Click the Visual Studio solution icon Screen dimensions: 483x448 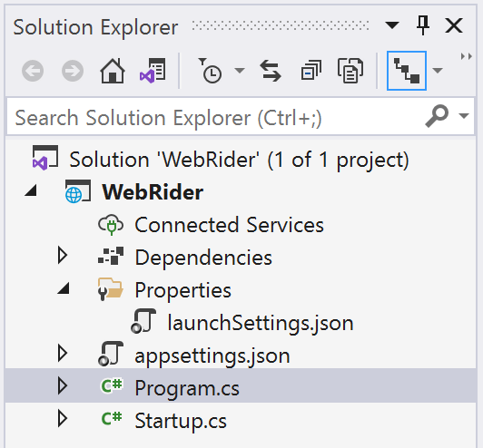pyautogui.click(x=45, y=158)
